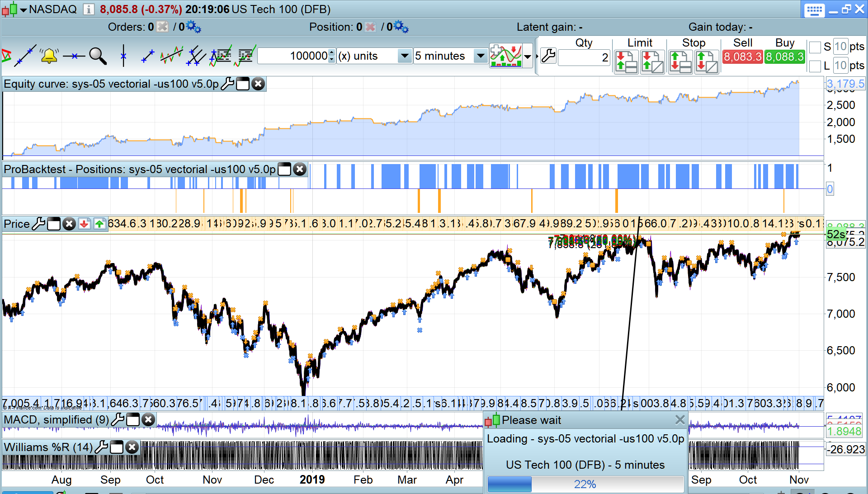Screen dimensions: 868x494
Task: Click the alert bell icon
Action: point(49,56)
